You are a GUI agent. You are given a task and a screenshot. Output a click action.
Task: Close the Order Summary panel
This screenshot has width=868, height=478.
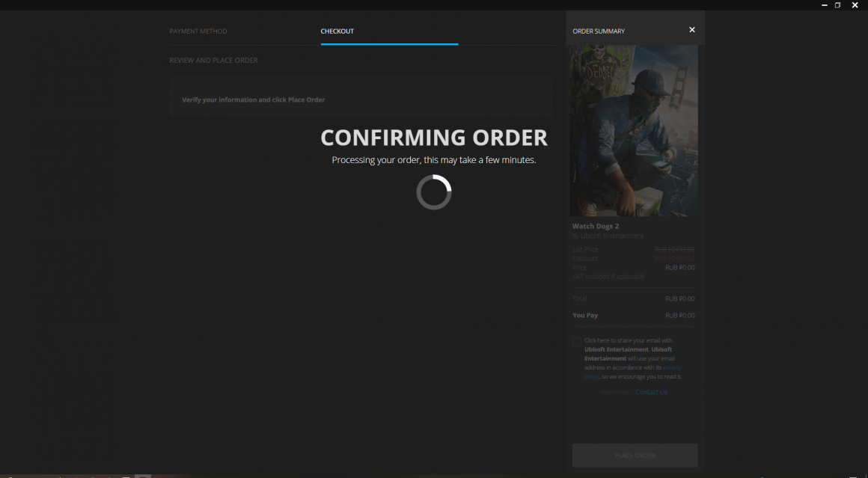point(691,30)
